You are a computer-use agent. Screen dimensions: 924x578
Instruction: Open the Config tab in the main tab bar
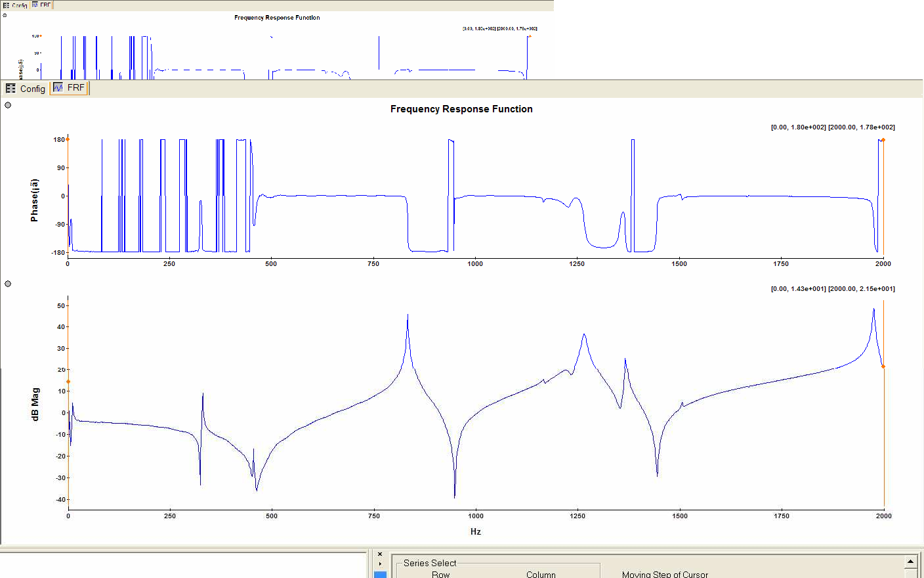(26, 88)
